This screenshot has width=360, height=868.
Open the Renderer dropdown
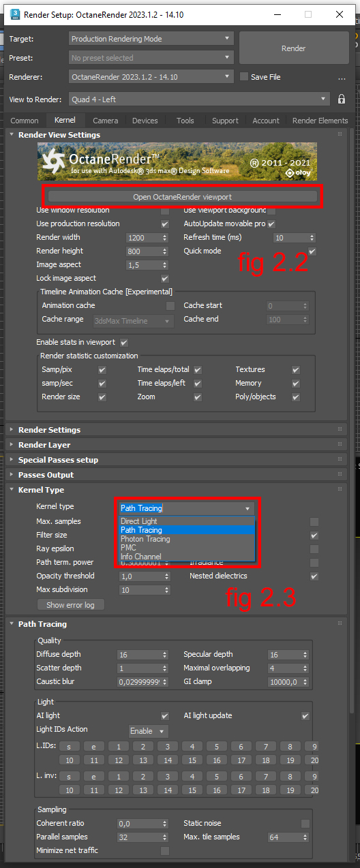coord(151,77)
